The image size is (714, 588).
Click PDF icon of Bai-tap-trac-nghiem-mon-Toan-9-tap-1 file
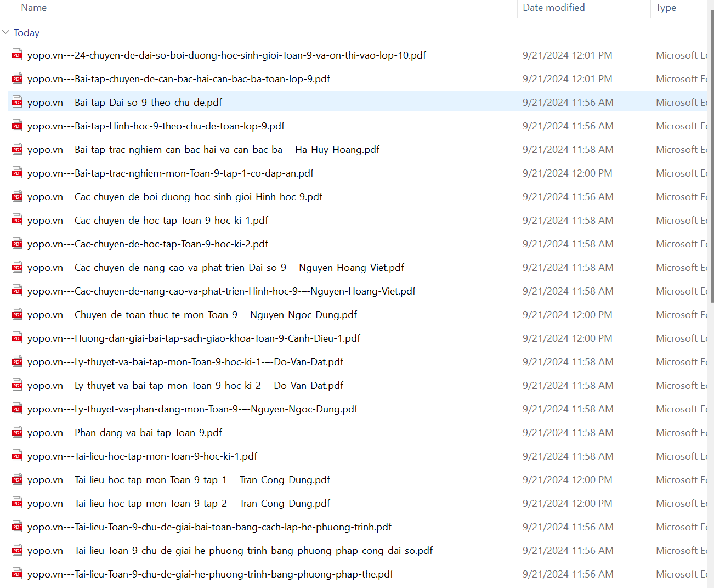coord(18,173)
